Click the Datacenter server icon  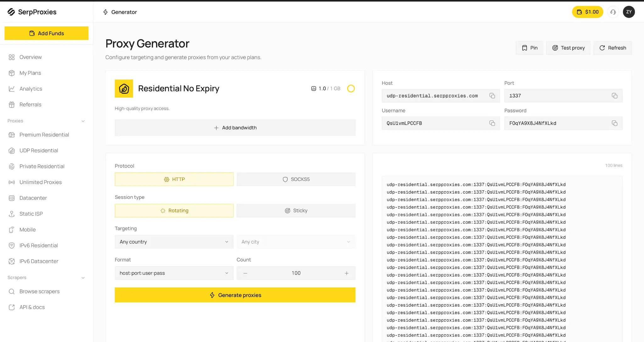(x=12, y=198)
